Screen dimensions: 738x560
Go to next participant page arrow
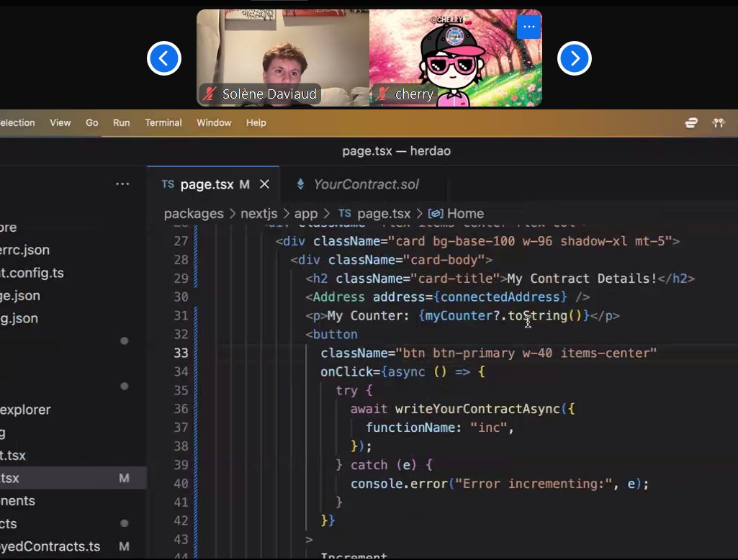pyautogui.click(x=575, y=58)
